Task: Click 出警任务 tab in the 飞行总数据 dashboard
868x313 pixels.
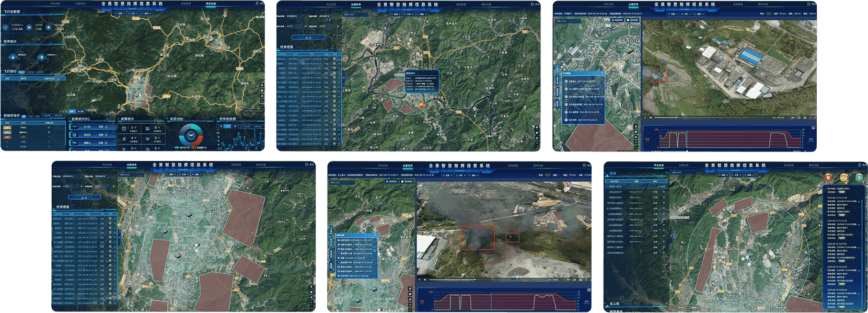Action: pyautogui.click(x=80, y=4)
